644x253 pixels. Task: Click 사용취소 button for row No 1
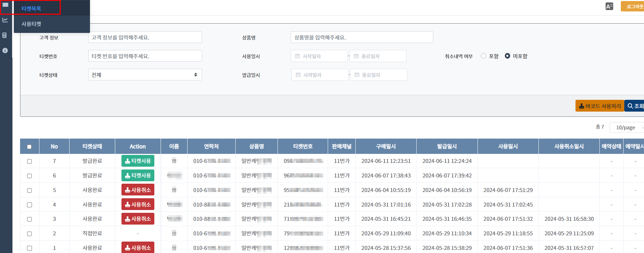pos(138,248)
